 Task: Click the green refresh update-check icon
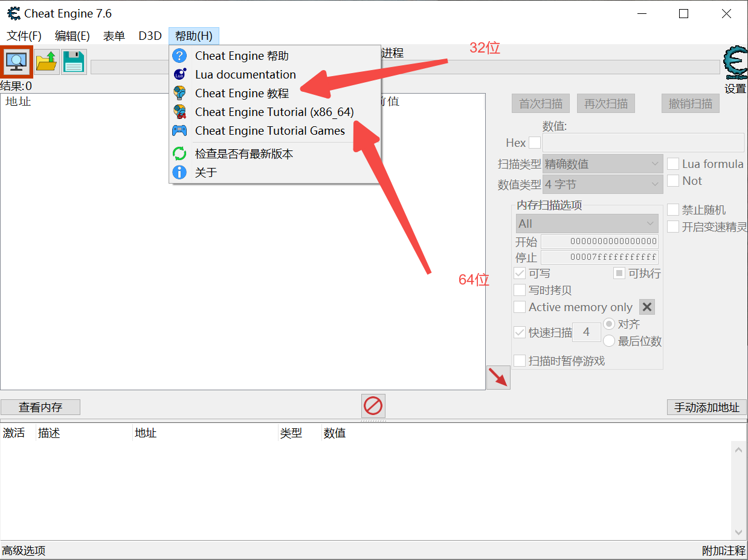point(179,153)
